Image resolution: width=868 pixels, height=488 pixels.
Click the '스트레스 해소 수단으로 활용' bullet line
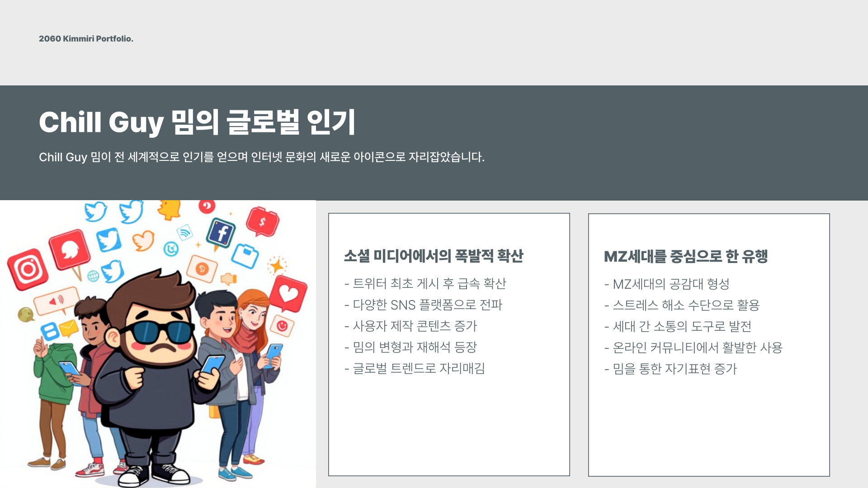tap(682, 305)
